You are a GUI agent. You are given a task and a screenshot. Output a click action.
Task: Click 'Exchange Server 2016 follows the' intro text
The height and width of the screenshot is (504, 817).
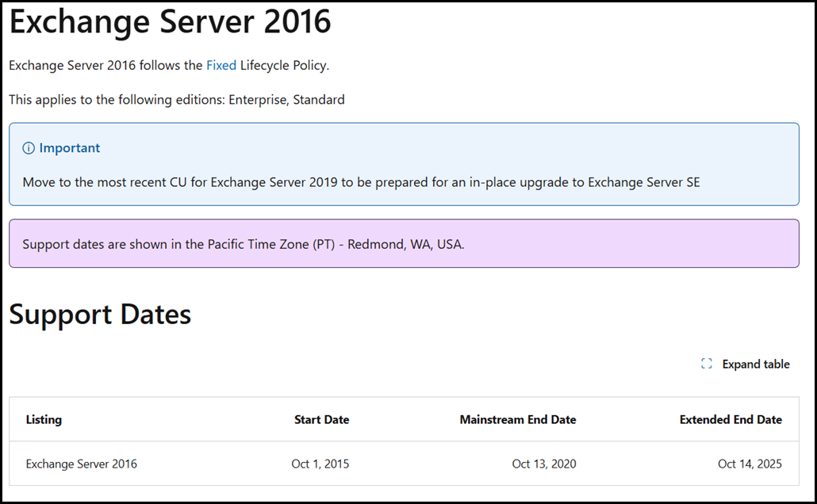point(105,65)
